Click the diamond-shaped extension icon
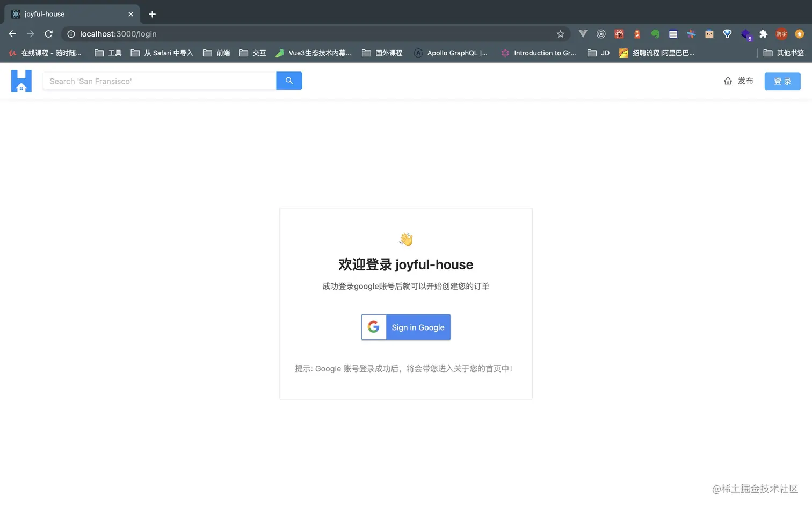The width and height of the screenshot is (812, 508). coord(727,34)
